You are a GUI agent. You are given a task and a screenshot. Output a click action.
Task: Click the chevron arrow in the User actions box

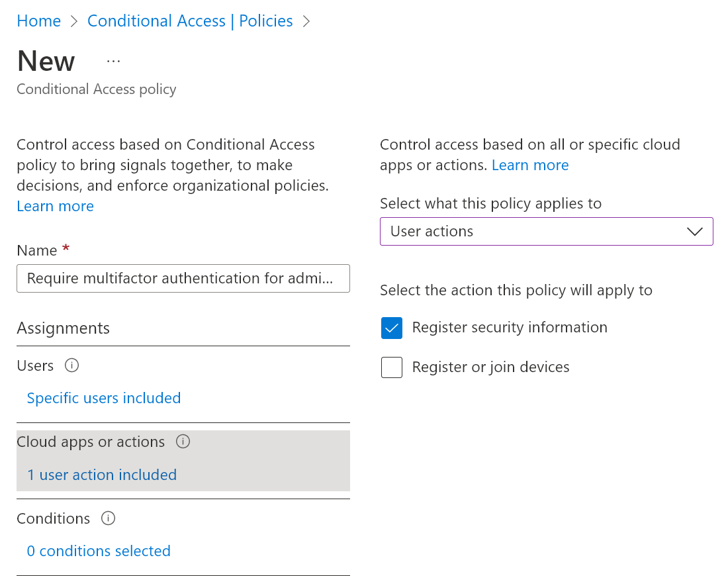(694, 232)
